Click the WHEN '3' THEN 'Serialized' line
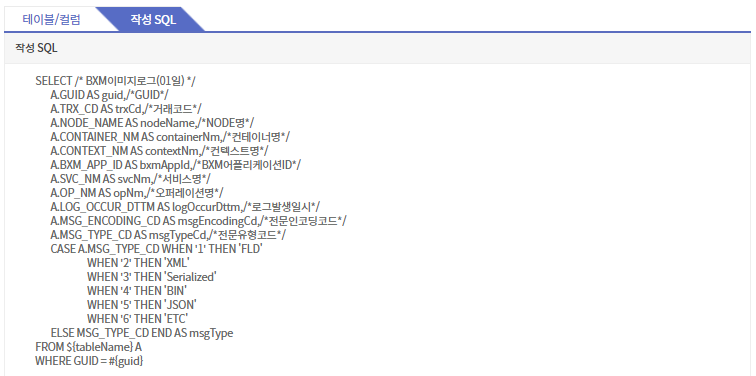This screenshot has height=376, width=756. click(151, 277)
